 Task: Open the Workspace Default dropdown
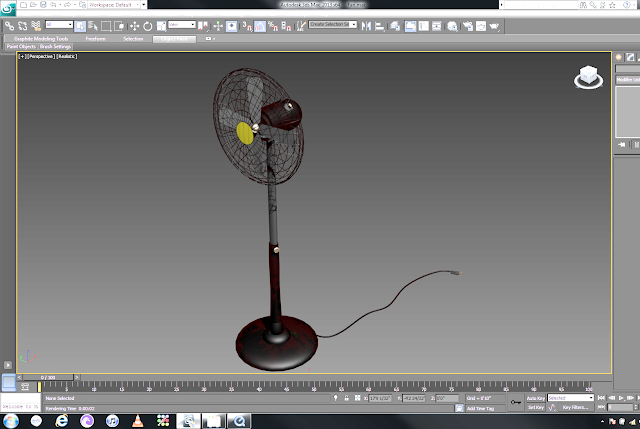[x=114, y=5]
